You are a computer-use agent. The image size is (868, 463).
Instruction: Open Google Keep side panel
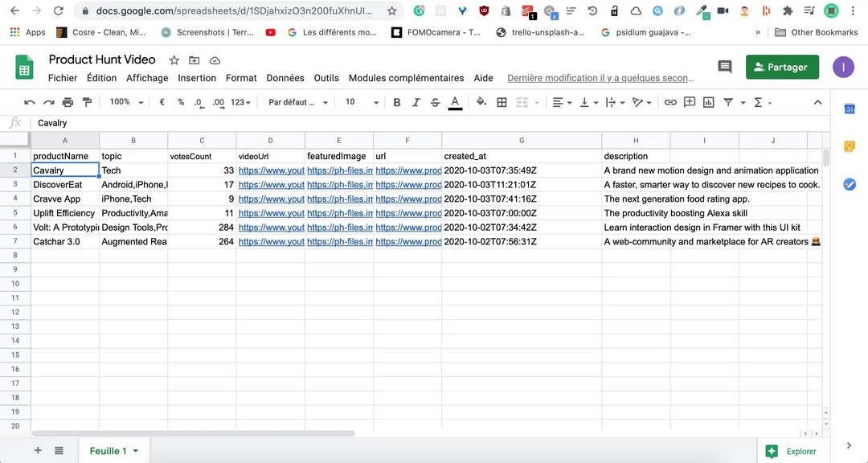tap(850, 146)
